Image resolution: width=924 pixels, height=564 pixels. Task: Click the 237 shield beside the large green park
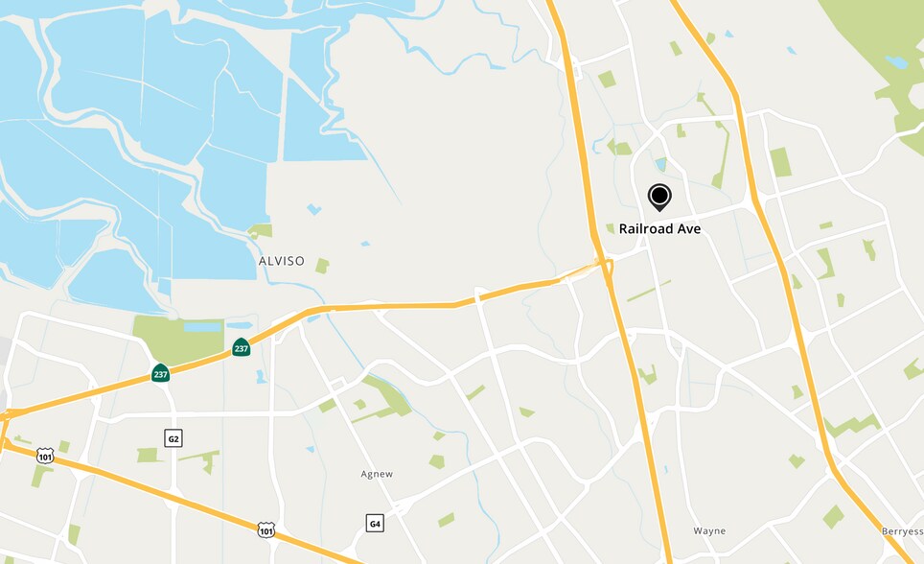pos(241,347)
